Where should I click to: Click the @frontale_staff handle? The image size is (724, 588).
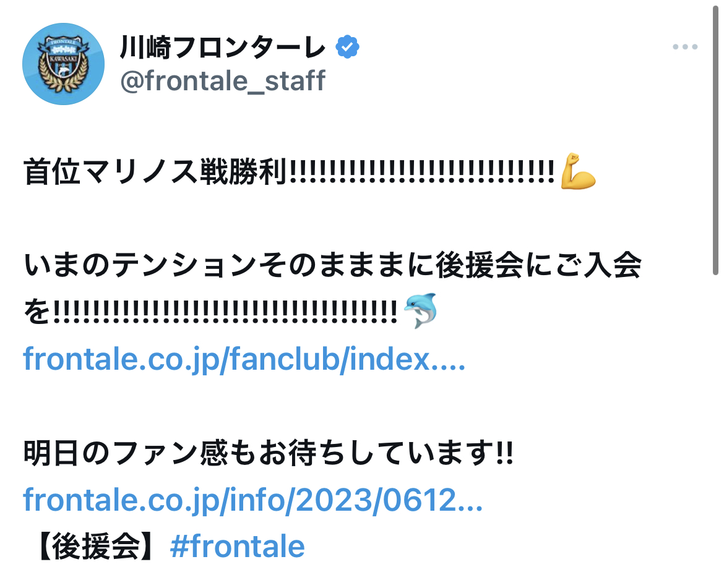[223, 81]
